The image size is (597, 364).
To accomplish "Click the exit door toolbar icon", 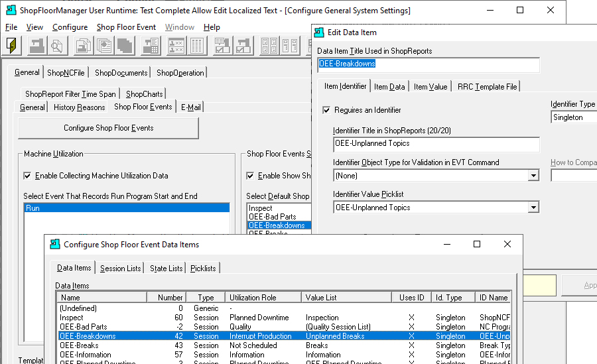I will click(12, 46).
